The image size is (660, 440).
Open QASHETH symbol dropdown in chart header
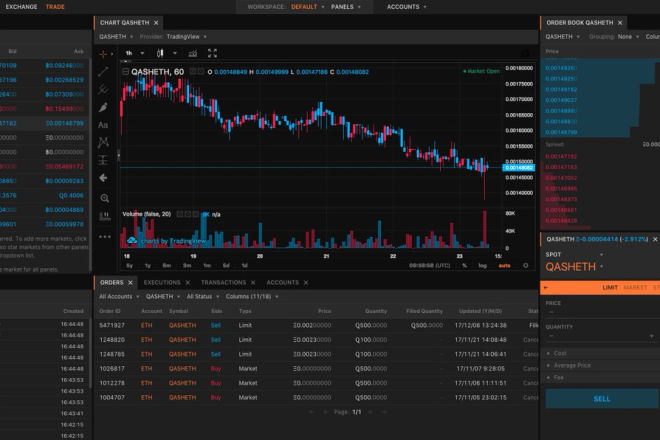116,37
